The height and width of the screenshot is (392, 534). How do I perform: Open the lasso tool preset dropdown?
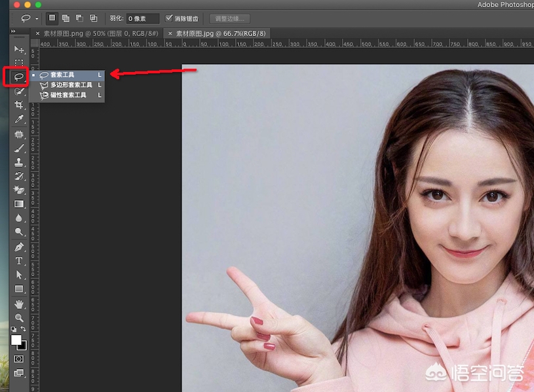click(35, 18)
